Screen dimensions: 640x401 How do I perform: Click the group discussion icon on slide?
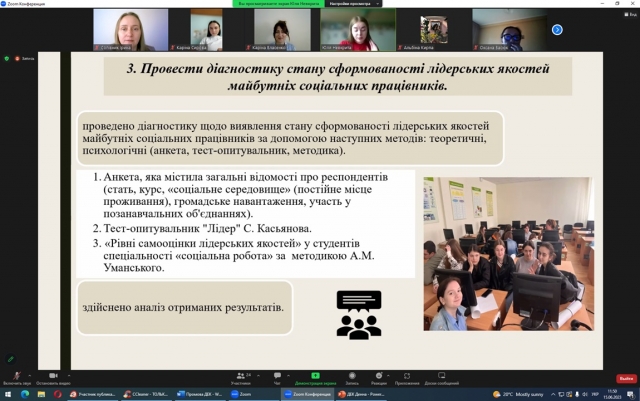tap(359, 314)
